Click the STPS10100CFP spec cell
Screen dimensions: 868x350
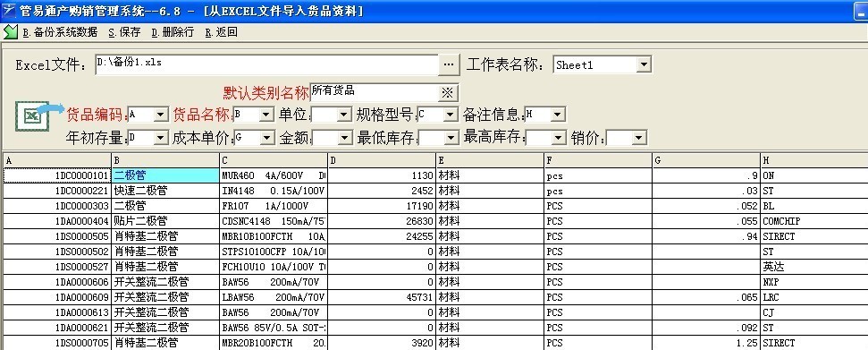click(274, 252)
